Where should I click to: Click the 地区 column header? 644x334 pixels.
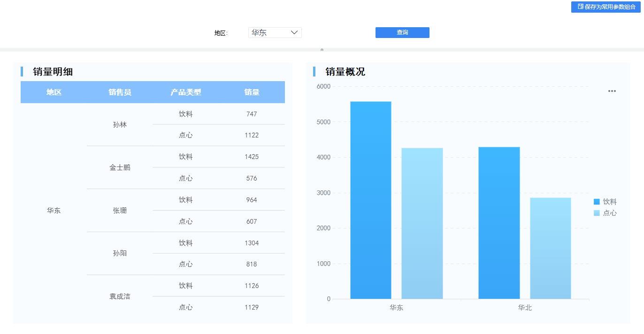click(x=54, y=92)
